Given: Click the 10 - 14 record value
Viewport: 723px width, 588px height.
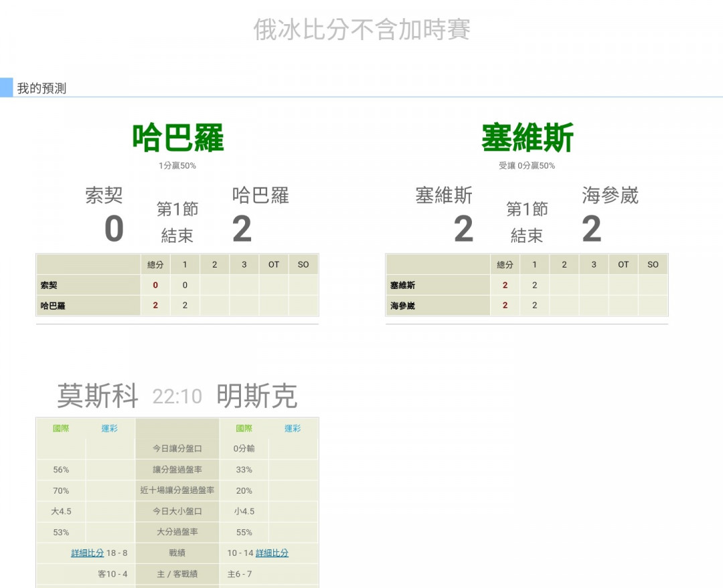Looking at the screenshot, I should click(x=240, y=553).
